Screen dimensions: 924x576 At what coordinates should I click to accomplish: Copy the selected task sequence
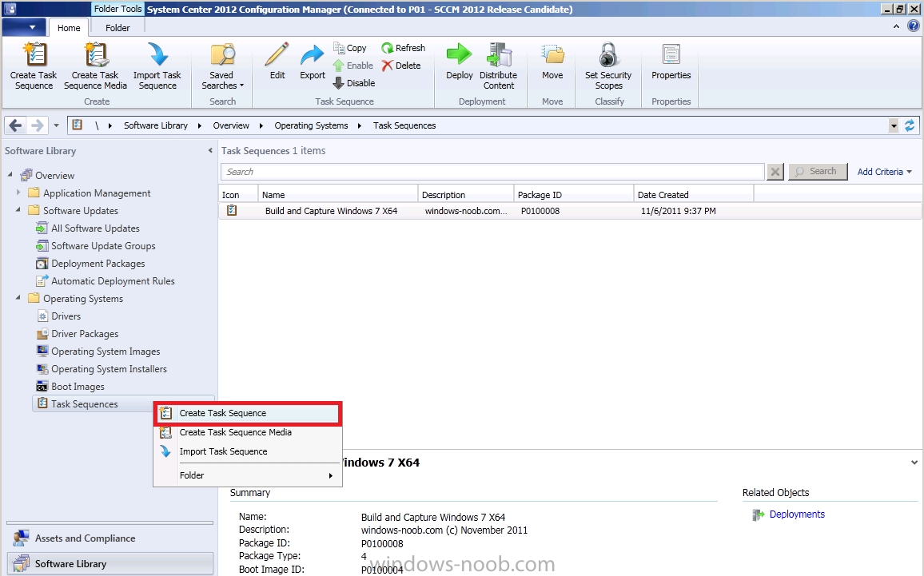350,48
